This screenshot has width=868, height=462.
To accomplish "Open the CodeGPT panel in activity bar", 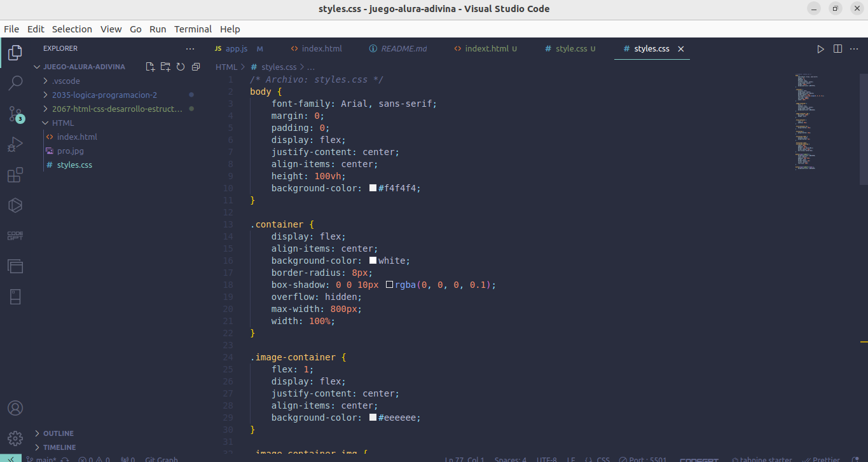I will tap(15, 236).
